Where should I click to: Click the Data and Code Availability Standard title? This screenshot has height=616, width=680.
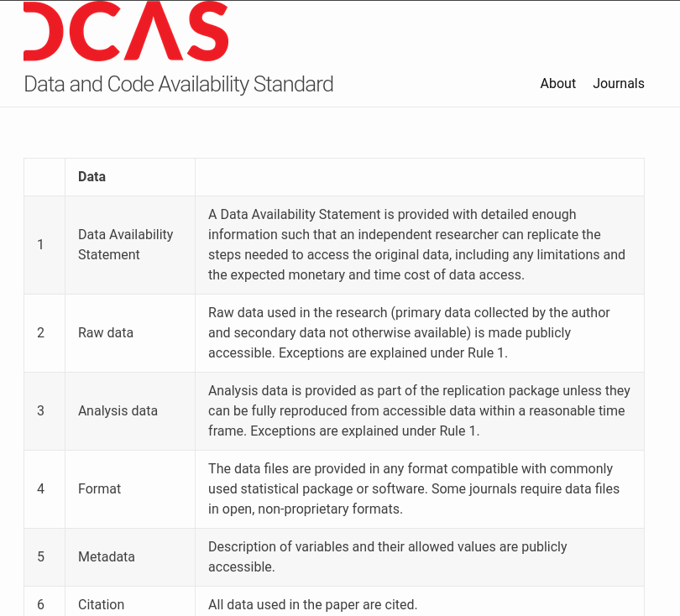coord(178,84)
